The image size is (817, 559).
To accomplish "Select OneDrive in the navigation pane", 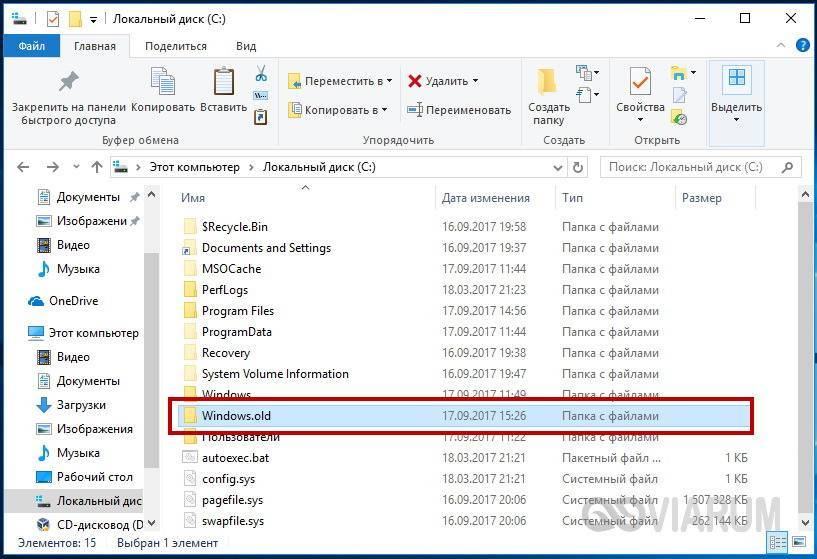I will (x=73, y=301).
